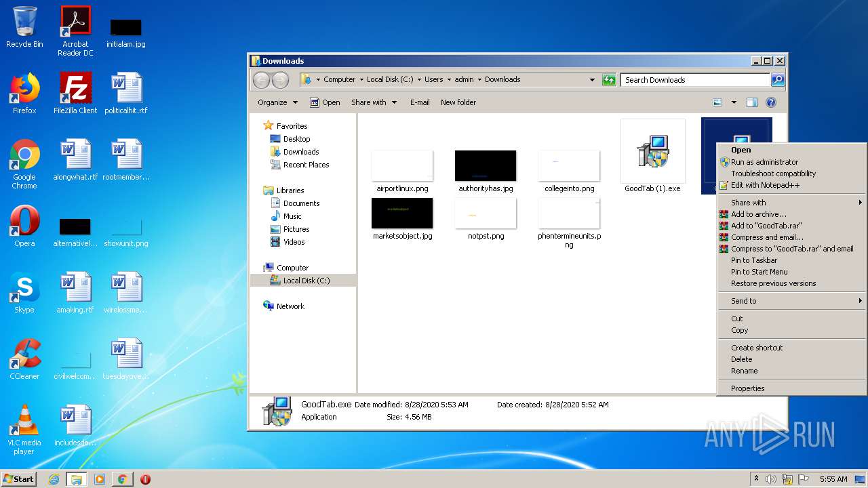This screenshot has width=868, height=488.
Task: Open the Start menu
Action: [x=18, y=479]
